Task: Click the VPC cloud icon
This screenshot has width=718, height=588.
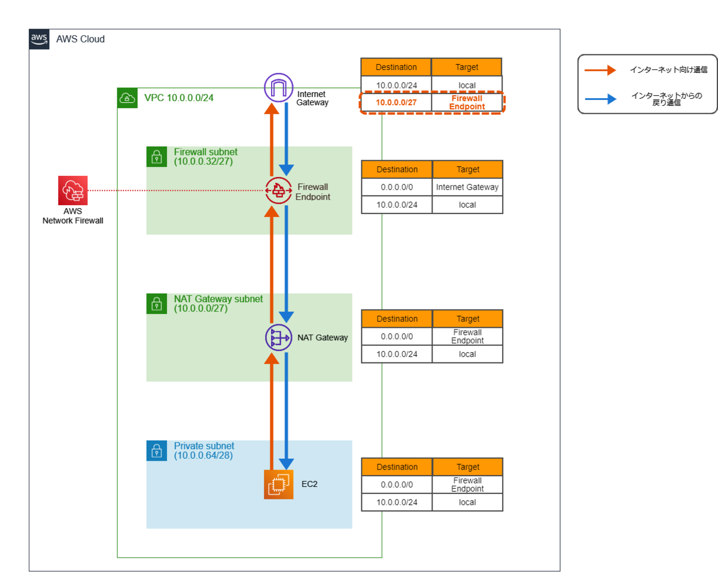Action: (127, 98)
